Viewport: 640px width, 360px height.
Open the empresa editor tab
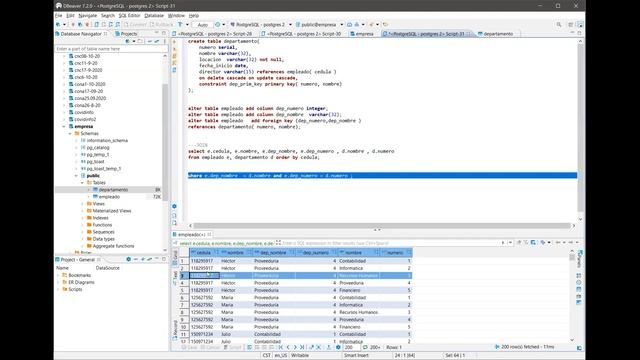click(x=362, y=34)
